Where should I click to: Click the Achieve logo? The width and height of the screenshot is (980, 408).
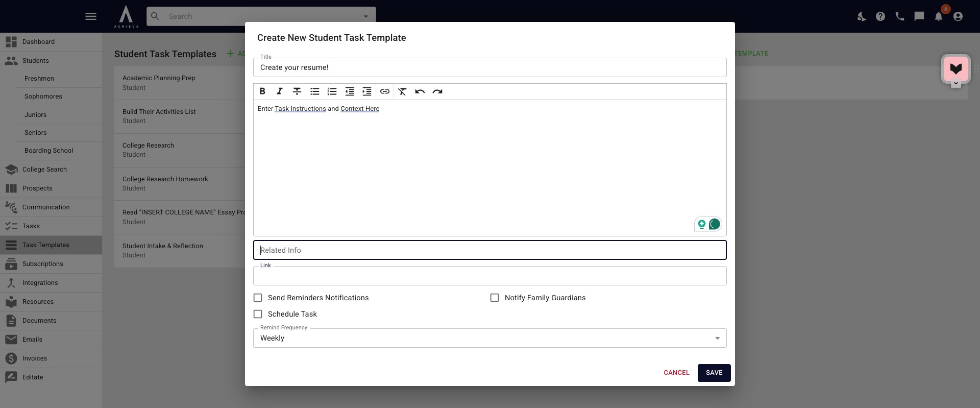pos(126,16)
